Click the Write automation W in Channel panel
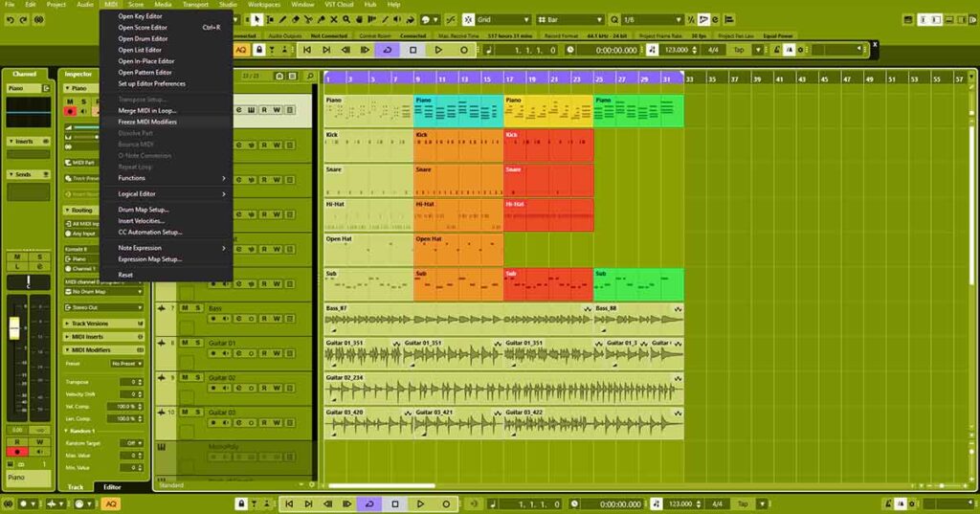Viewport: 980px width, 514px height. click(39, 441)
